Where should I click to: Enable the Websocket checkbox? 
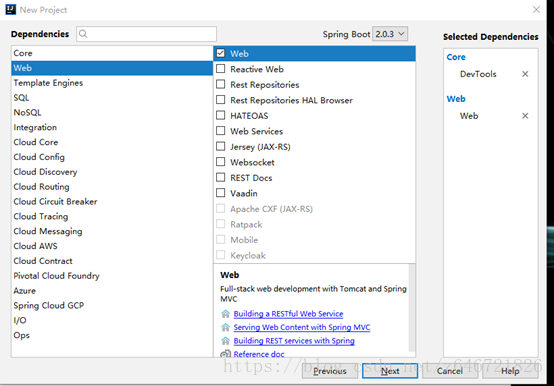220,162
